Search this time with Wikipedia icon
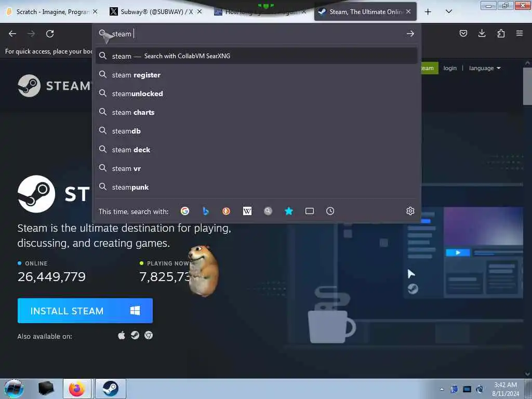 (247, 211)
